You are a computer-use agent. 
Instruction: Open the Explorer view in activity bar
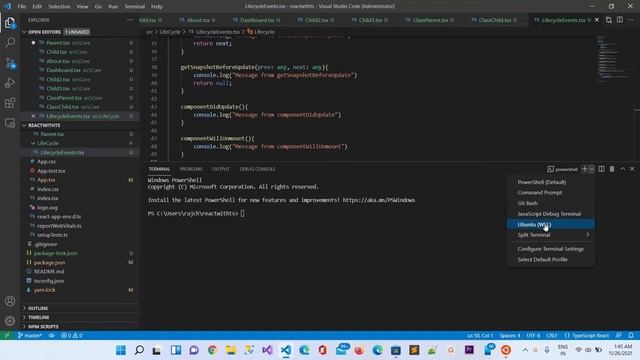coord(10,23)
